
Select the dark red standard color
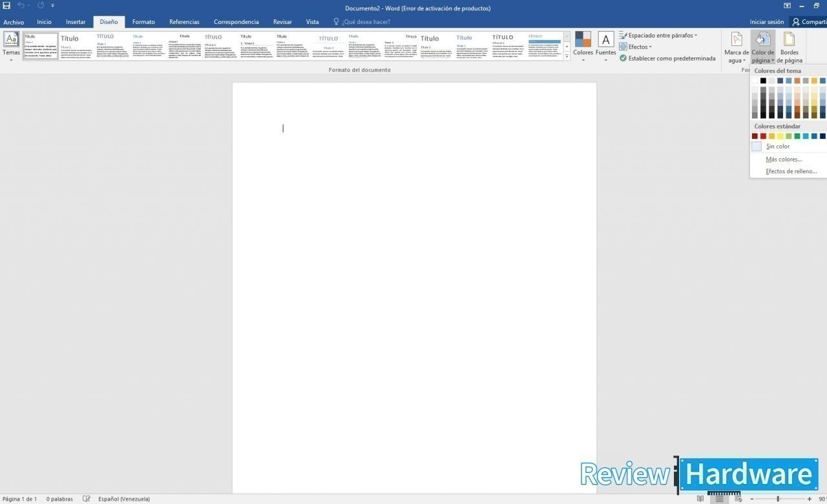tap(755, 136)
